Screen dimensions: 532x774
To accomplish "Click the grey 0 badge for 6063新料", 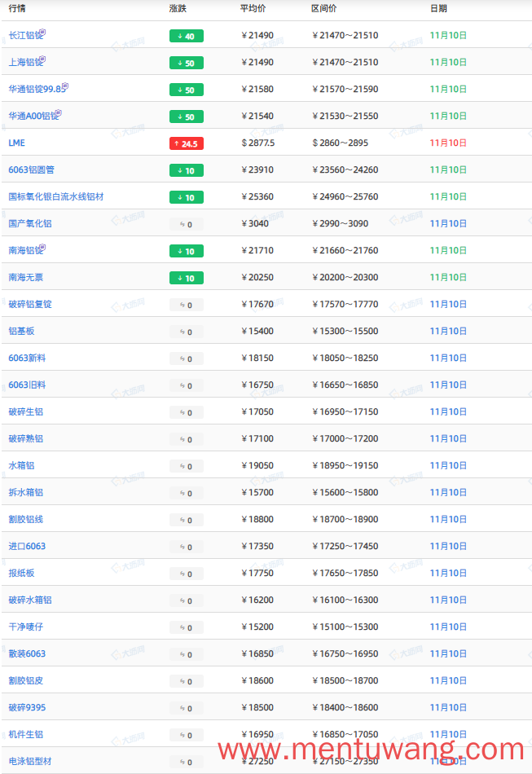I will pos(187,358).
